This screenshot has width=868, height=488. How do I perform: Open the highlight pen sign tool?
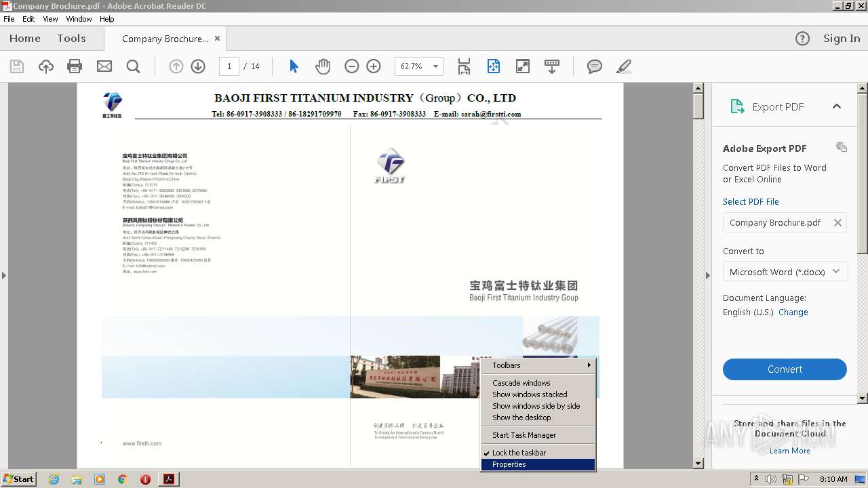[x=624, y=66]
